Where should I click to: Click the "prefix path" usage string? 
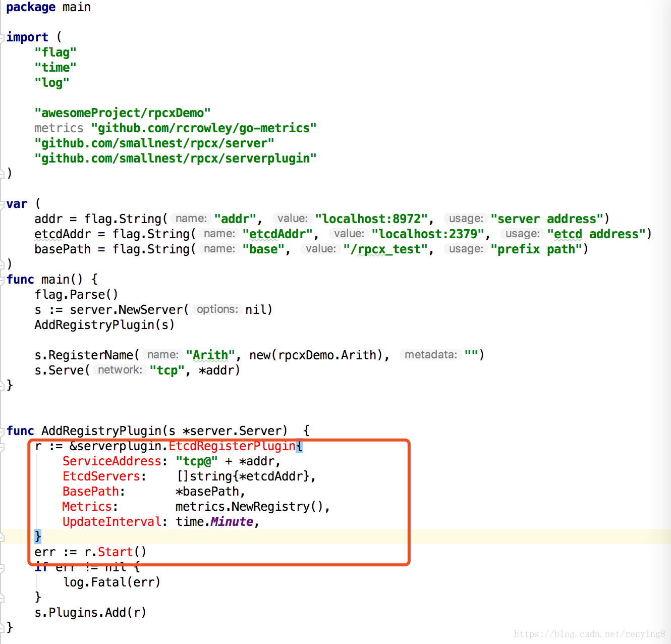(536, 249)
